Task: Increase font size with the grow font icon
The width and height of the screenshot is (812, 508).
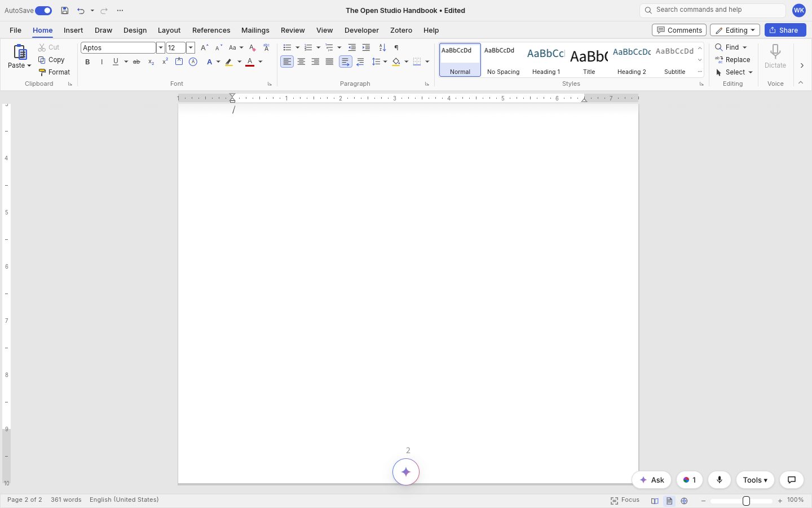Action: [205, 48]
